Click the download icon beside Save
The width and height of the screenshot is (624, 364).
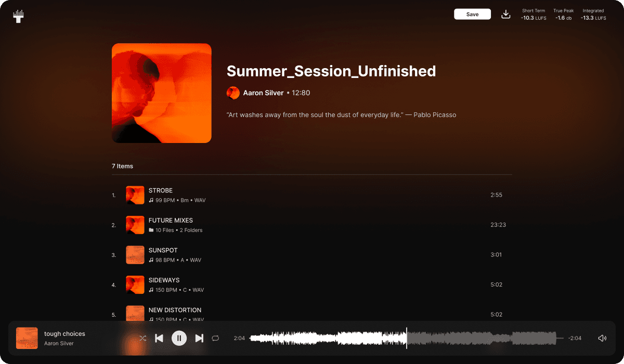click(505, 15)
